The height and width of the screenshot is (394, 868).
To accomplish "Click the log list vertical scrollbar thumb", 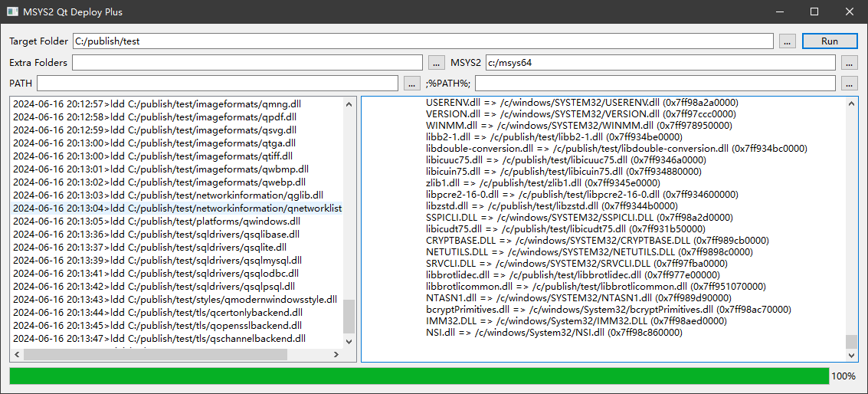I will click(349, 317).
